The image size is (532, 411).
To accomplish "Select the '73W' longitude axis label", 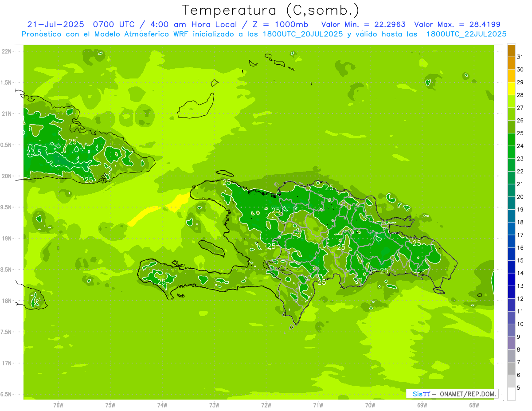I will tap(214, 405).
